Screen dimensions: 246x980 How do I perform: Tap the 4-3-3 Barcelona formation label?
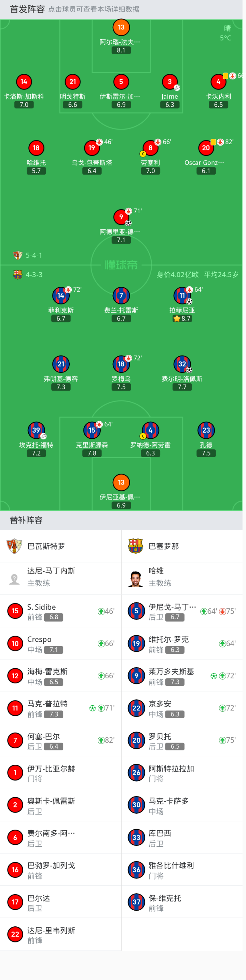pos(34,275)
